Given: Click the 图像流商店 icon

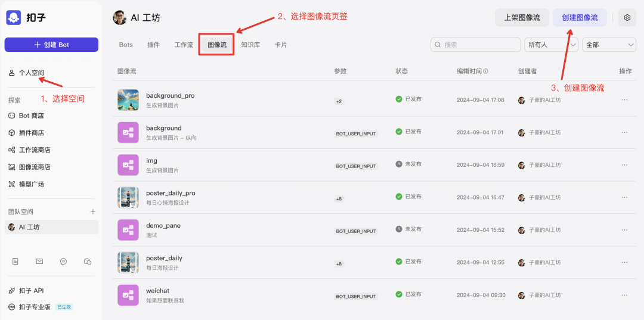Looking at the screenshot, I should click(x=11, y=167).
